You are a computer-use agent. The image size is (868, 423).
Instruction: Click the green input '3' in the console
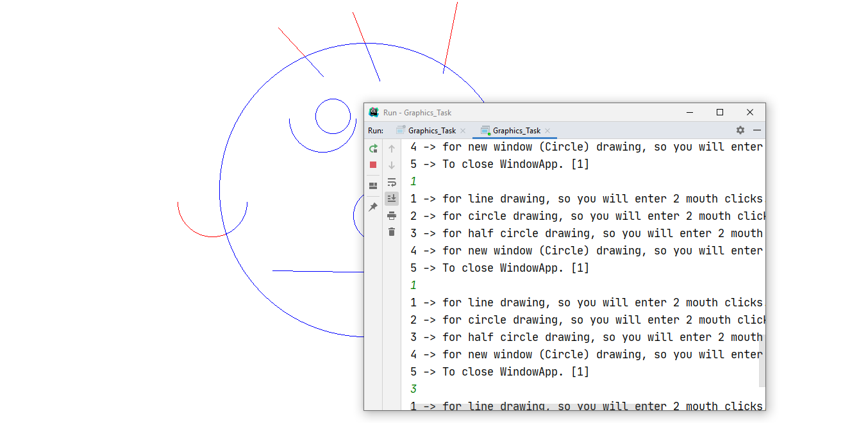coord(414,389)
